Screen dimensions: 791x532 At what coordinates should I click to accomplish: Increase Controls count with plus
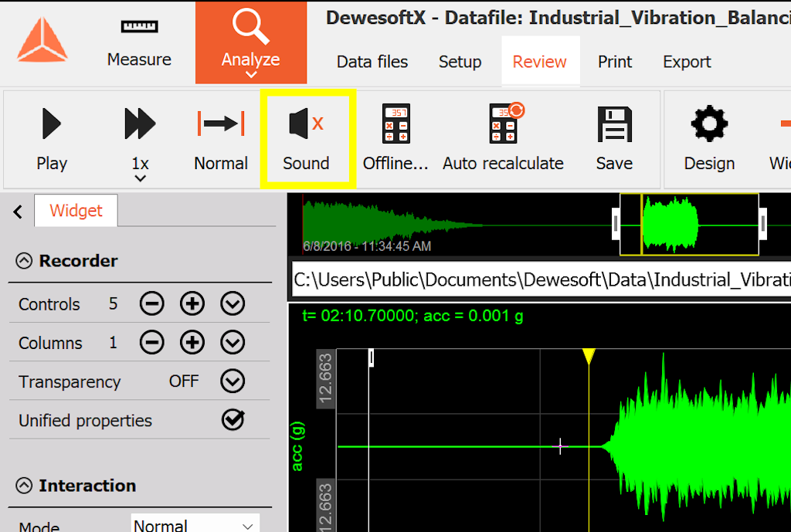192,304
